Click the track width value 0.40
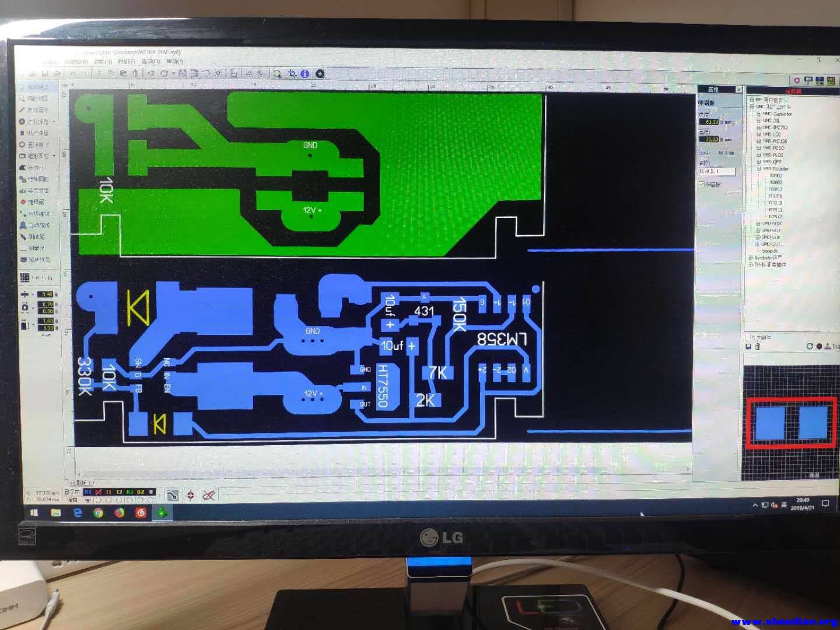Image resolution: width=840 pixels, height=630 pixels. pyautogui.click(x=47, y=295)
